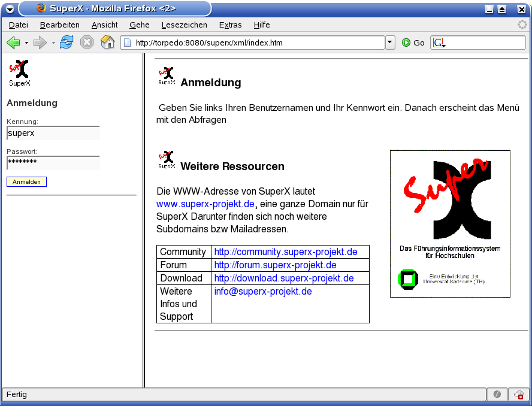Image resolution: width=532 pixels, height=406 pixels.
Task: Click the Anmelden button
Action: point(26,182)
